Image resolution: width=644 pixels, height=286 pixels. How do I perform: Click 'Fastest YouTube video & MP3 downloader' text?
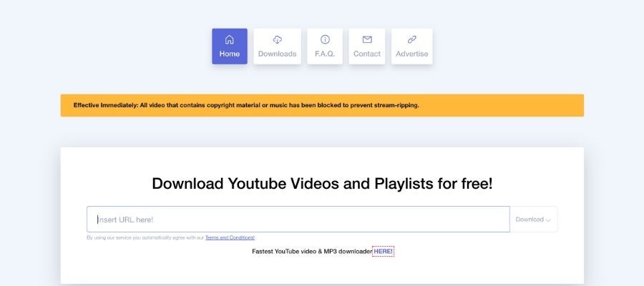(x=312, y=252)
